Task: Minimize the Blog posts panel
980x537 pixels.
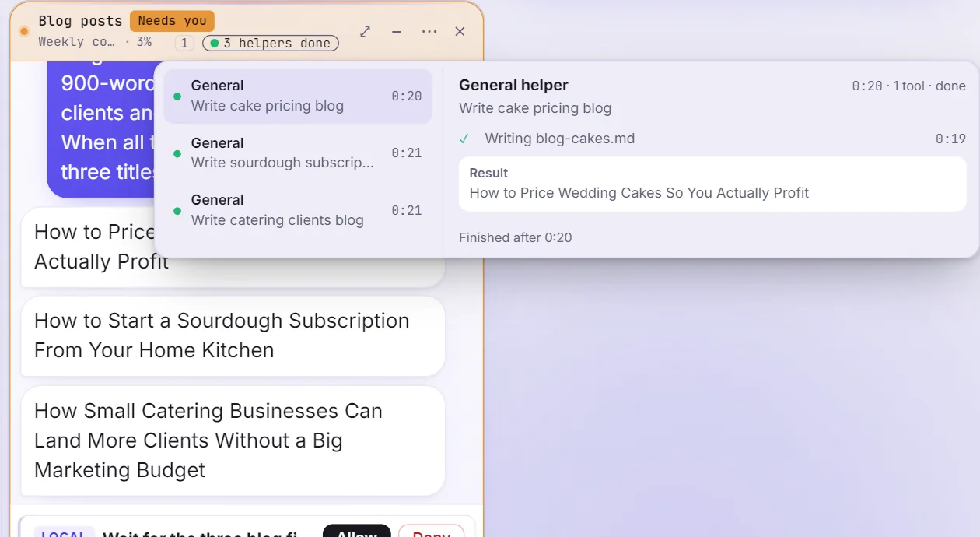Action: pos(397,31)
